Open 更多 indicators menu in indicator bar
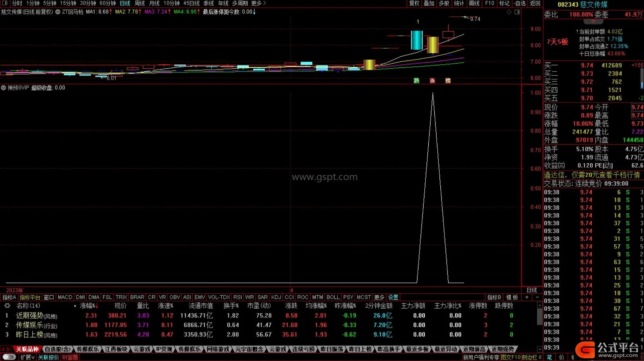Screen dimensions: 644x361 point(379,297)
